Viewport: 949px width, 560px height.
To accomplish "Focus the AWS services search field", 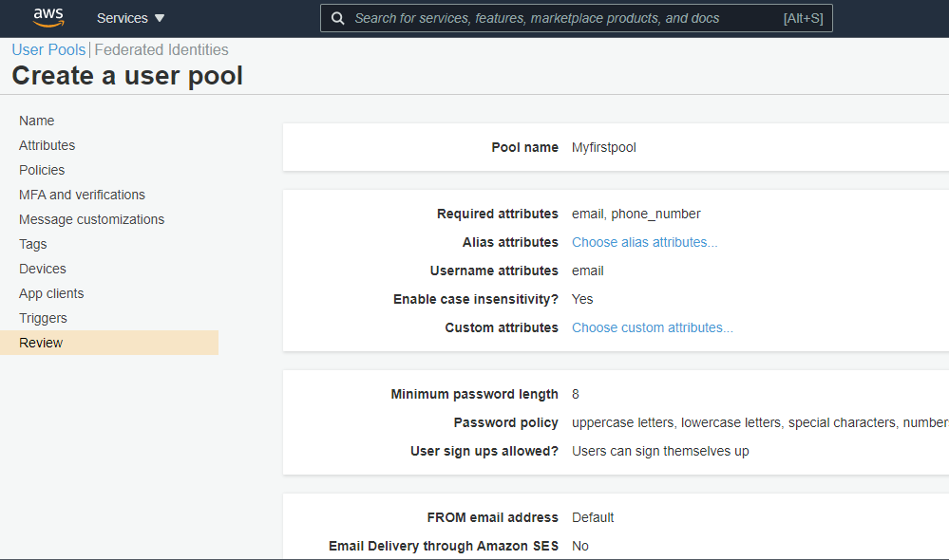I will 560,18.
